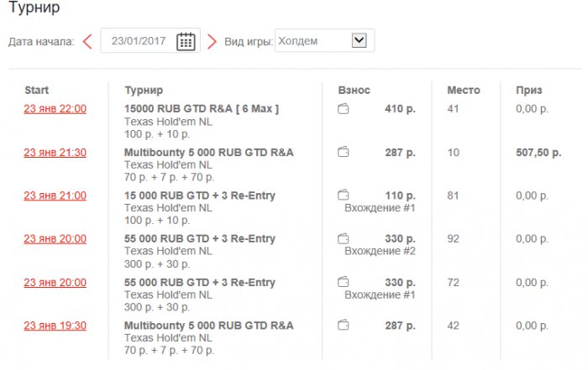
Task: Go to next date with right arrow
Action: pyautogui.click(x=212, y=41)
